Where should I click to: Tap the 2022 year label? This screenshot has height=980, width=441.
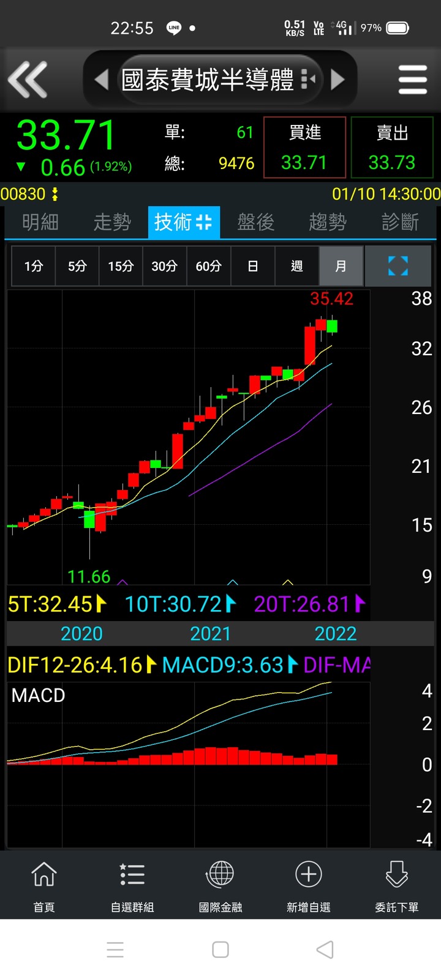coord(336,633)
